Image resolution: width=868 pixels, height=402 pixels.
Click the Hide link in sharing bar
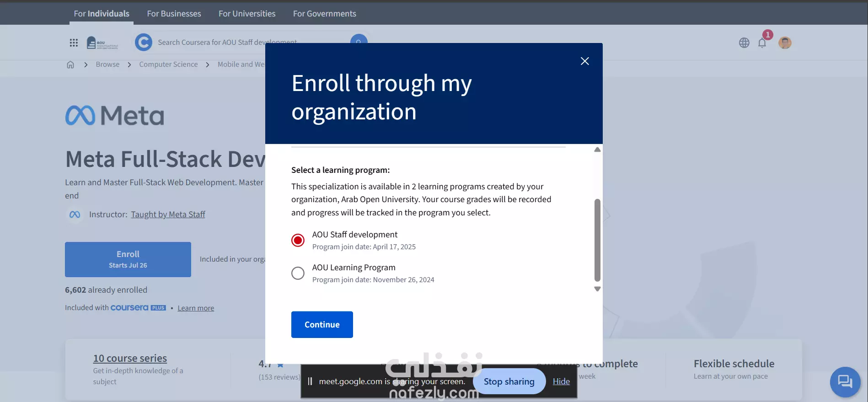click(561, 381)
